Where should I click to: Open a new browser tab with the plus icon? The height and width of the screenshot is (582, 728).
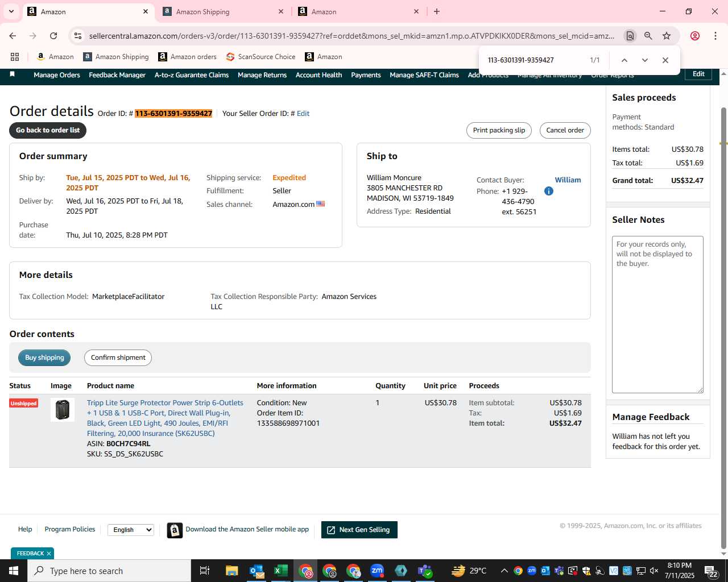(x=437, y=11)
